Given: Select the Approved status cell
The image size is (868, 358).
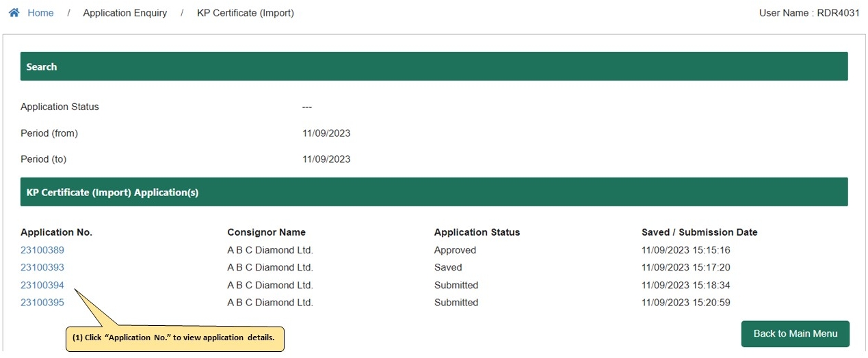Looking at the screenshot, I should point(455,250).
